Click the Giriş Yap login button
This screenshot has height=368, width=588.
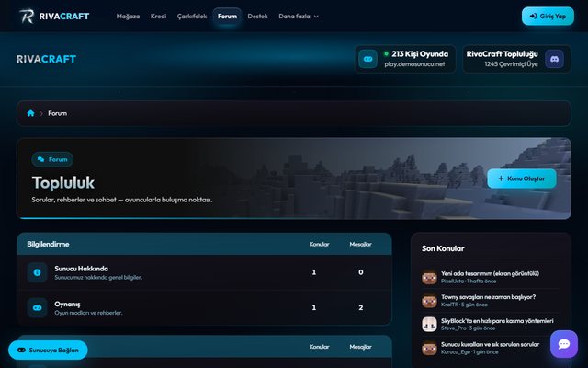548,17
